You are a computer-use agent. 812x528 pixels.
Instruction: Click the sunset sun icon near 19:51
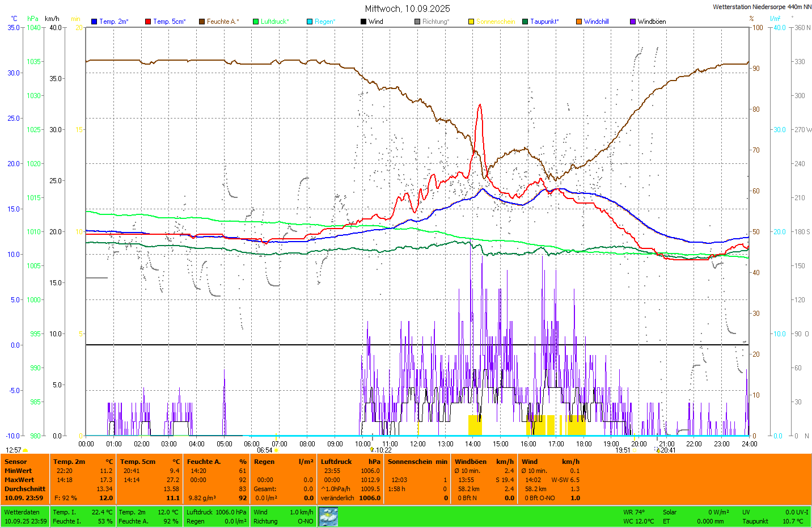point(635,450)
